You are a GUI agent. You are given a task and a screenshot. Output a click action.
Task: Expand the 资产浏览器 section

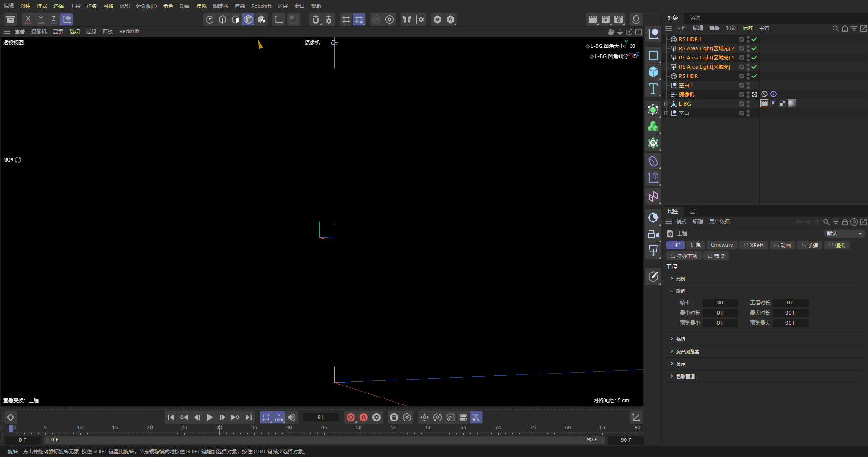pyautogui.click(x=672, y=351)
